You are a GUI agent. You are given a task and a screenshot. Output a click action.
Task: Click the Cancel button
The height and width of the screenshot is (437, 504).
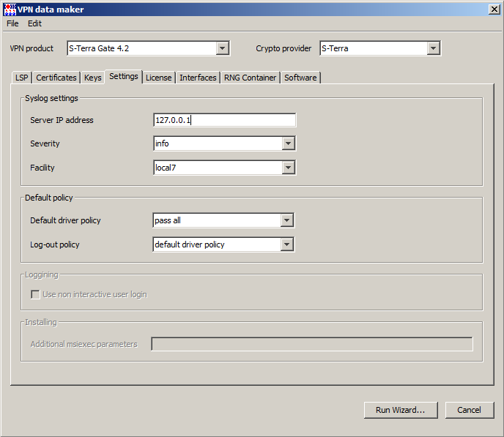(x=470, y=410)
